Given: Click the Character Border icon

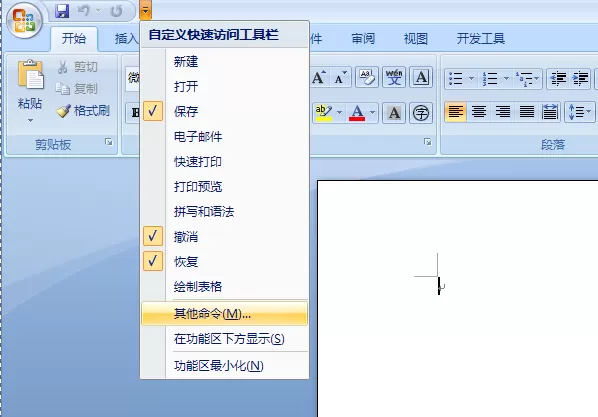Looking at the screenshot, I should click(421, 77).
